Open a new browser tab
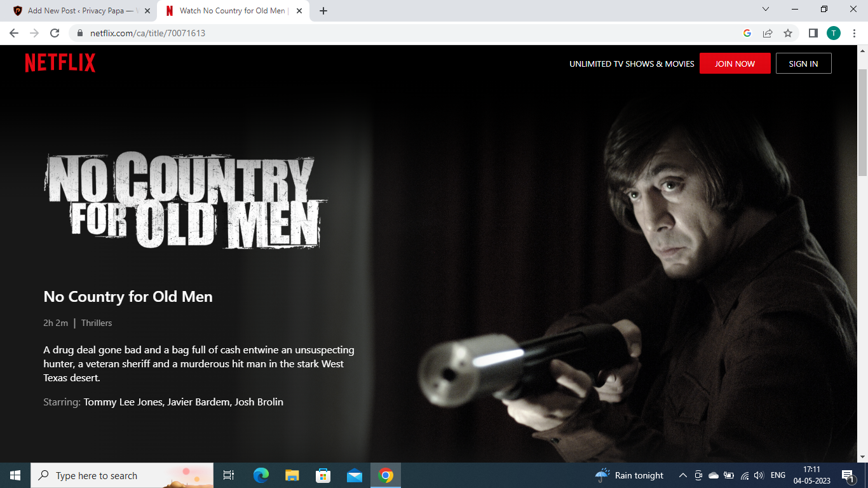This screenshot has height=488, width=868. coord(323,11)
